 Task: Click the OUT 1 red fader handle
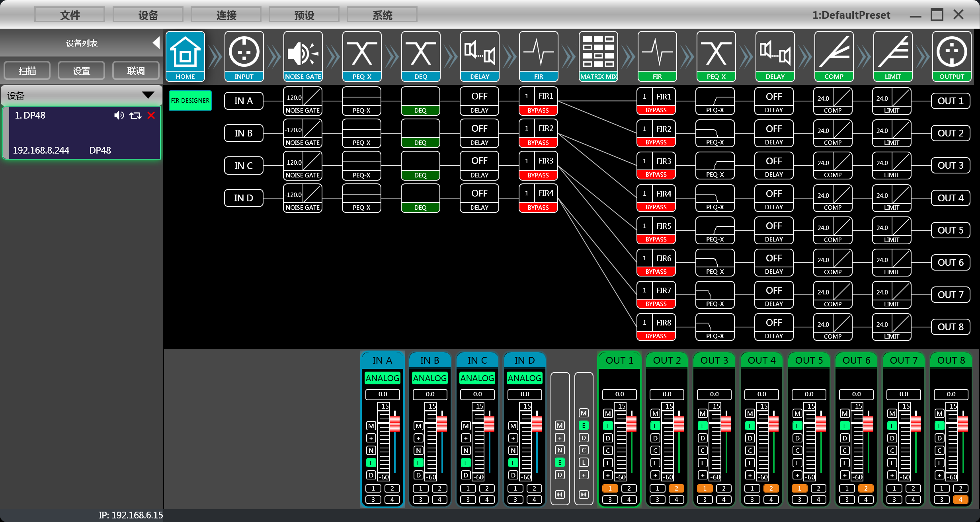click(x=631, y=424)
